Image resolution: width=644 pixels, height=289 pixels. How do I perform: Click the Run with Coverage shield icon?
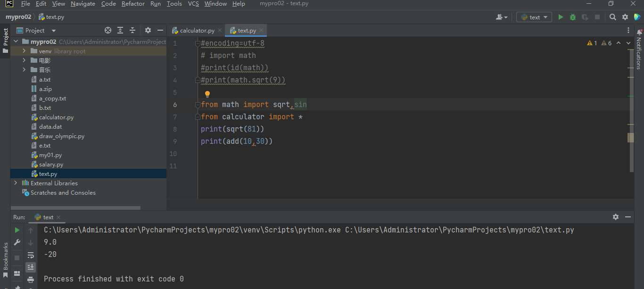pyautogui.click(x=585, y=17)
